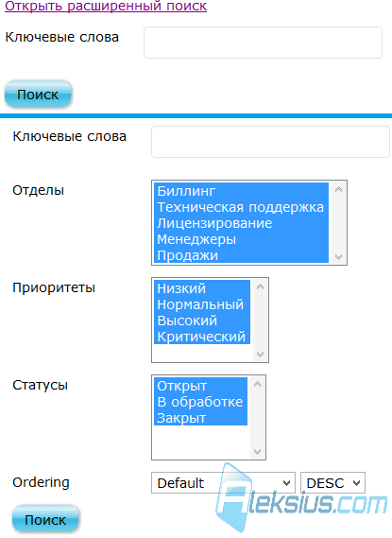
Task: Click departments list scroll down arrow
Action: pos(338,256)
